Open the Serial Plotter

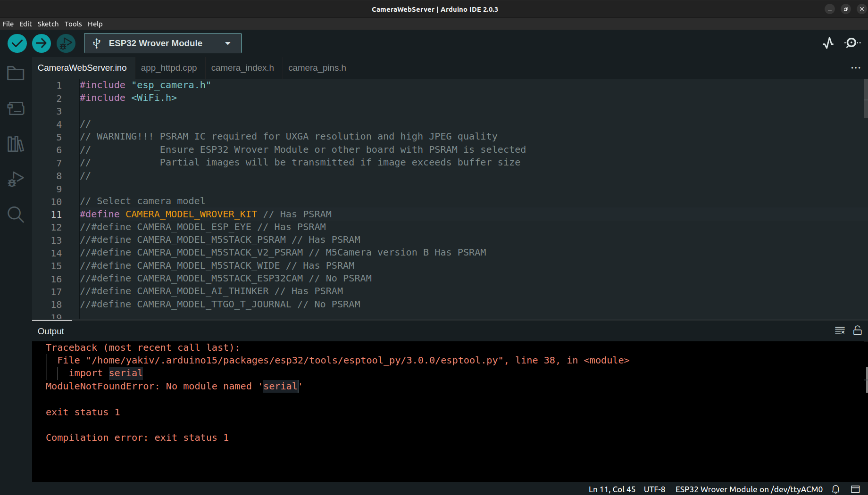tap(828, 43)
